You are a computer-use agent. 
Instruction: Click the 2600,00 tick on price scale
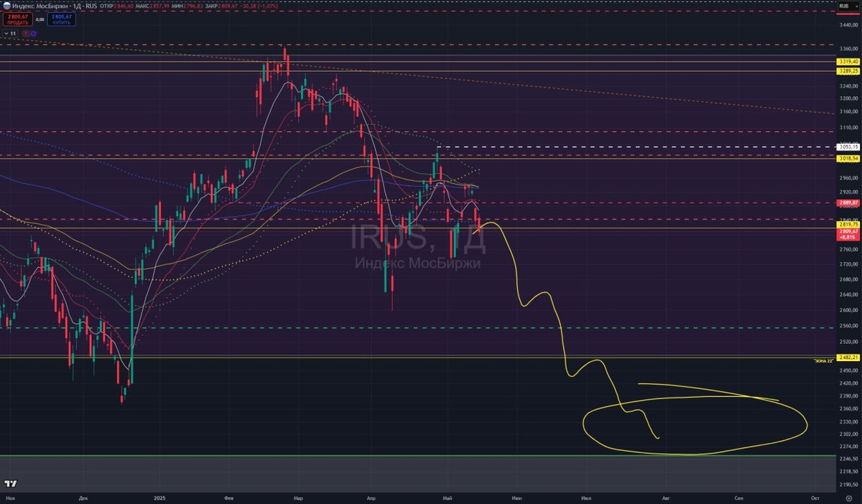tap(849, 310)
